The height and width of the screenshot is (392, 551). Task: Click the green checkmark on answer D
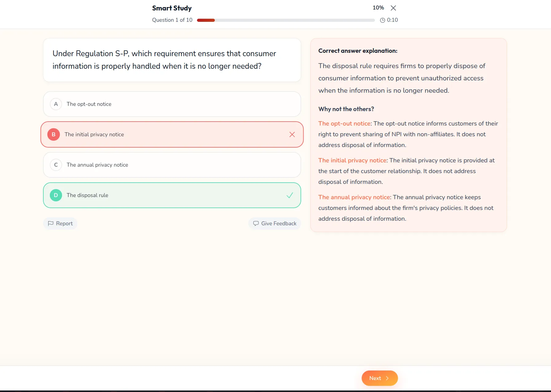click(289, 195)
